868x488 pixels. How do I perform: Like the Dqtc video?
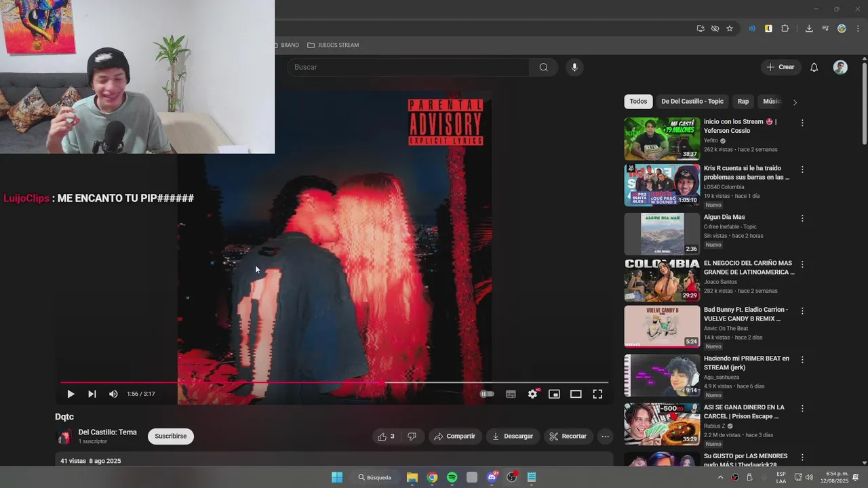[387, 436]
